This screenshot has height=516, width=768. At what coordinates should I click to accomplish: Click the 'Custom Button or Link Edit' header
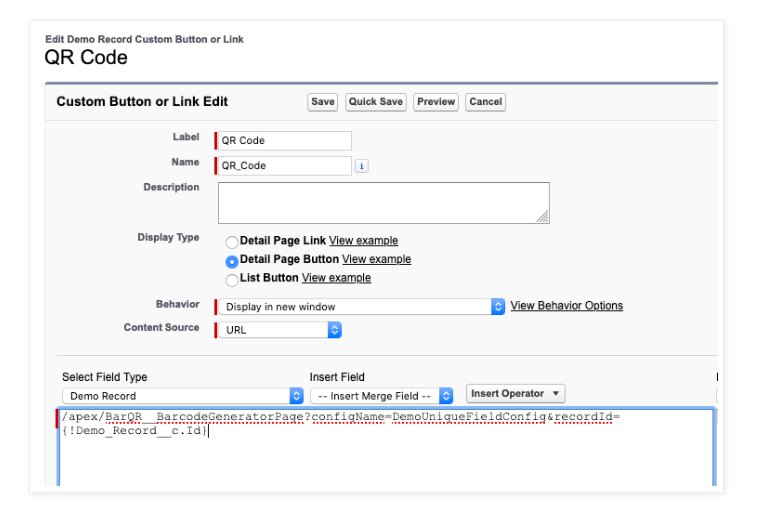click(142, 101)
